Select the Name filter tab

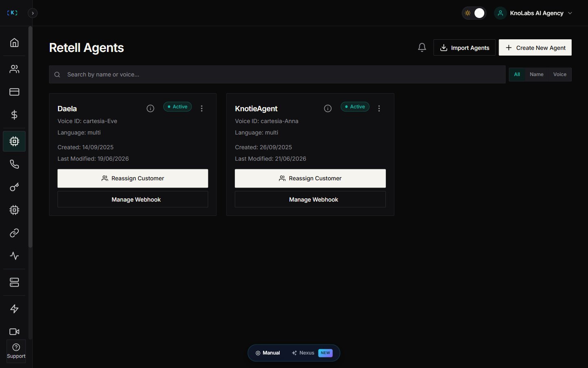pyautogui.click(x=537, y=74)
